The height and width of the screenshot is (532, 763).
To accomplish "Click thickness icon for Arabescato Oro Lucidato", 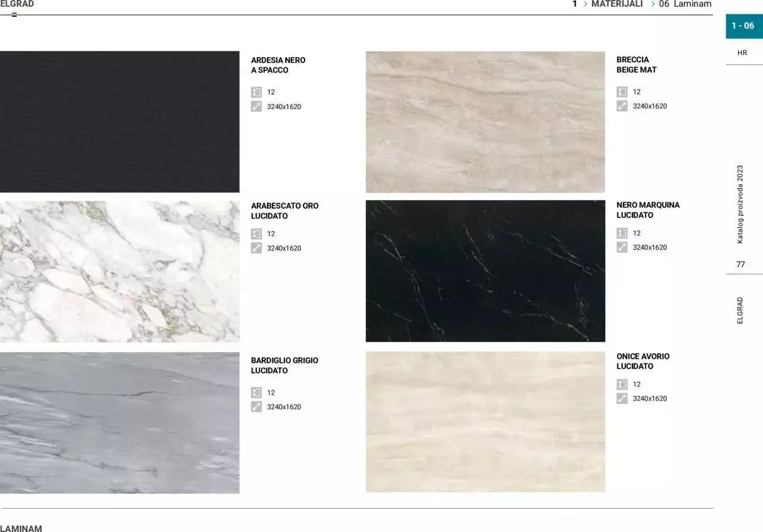I will (x=256, y=234).
